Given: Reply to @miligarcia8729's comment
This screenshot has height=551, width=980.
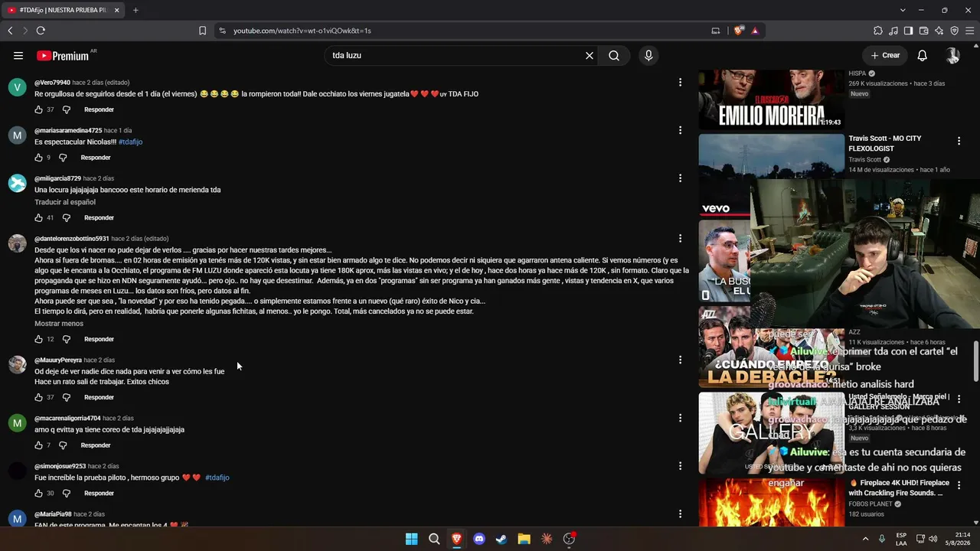Looking at the screenshot, I should click(99, 218).
